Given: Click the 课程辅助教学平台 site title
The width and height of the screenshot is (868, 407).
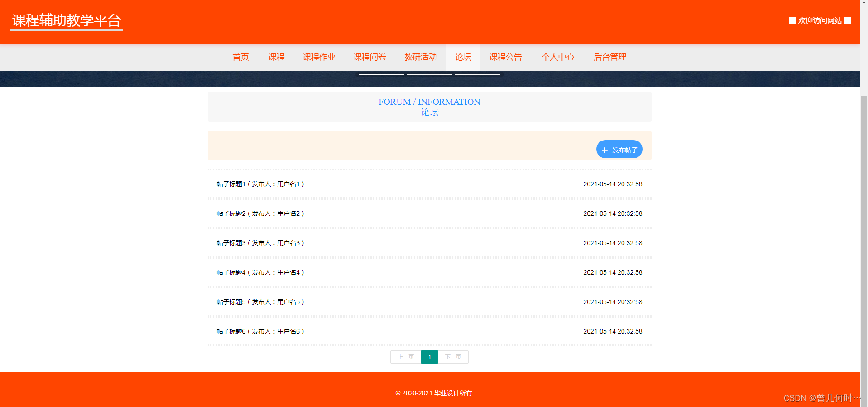Looking at the screenshot, I should (67, 20).
